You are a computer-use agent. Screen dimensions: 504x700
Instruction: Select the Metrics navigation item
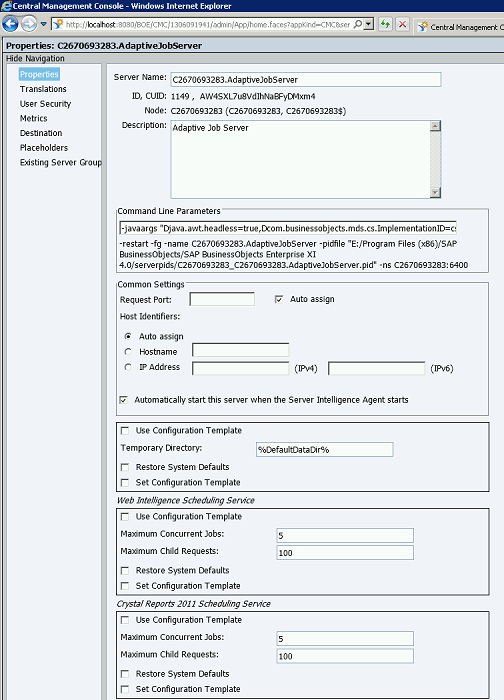point(33,118)
